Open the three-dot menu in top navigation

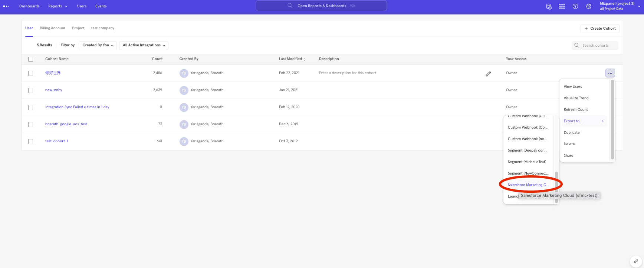pyautogui.click(x=6, y=6)
